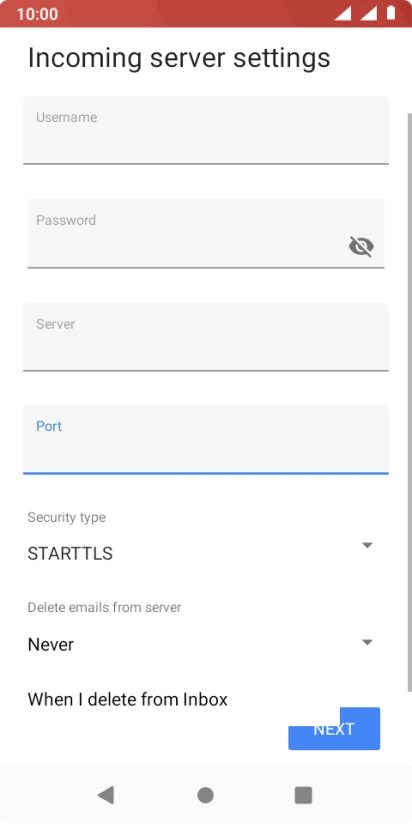Tap the Android home circle icon

205,795
